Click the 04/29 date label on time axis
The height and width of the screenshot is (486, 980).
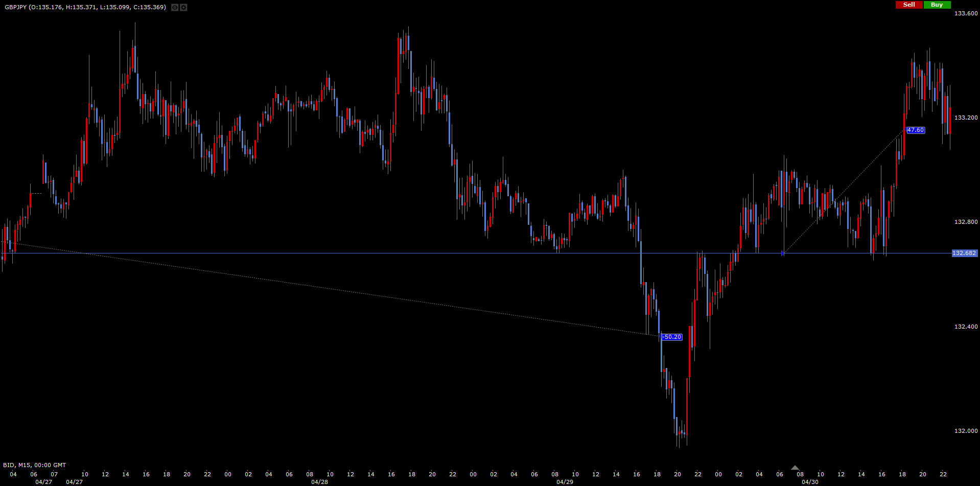565,482
